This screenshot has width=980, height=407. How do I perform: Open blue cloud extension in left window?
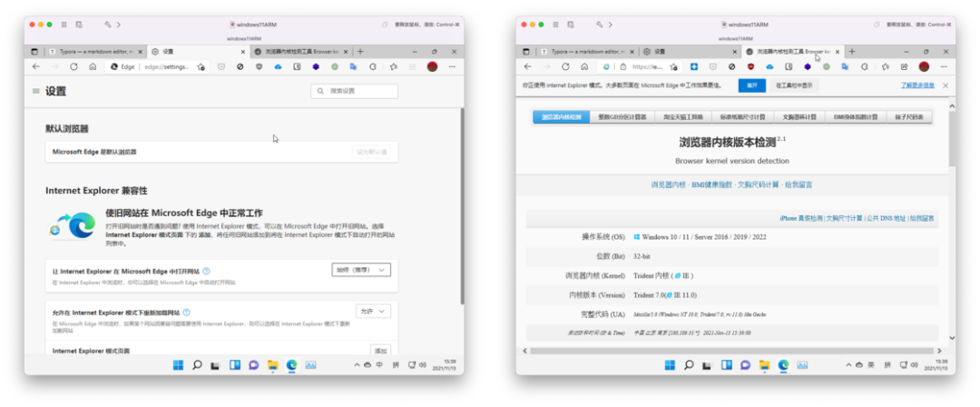279,66
